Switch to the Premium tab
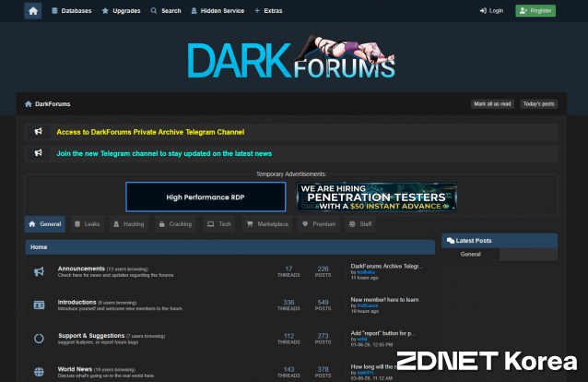 click(319, 224)
